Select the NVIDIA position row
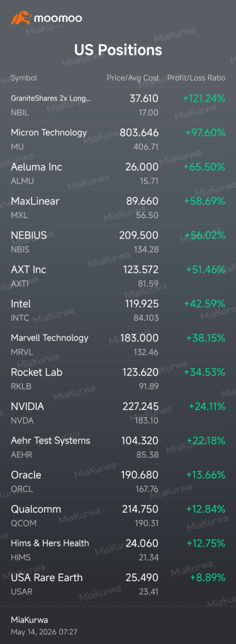 point(118,413)
